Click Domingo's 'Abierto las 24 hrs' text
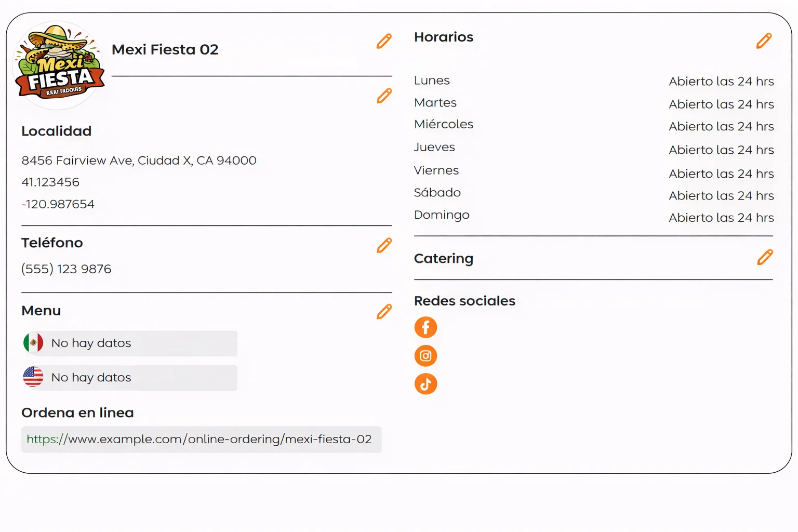 [x=721, y=218]
